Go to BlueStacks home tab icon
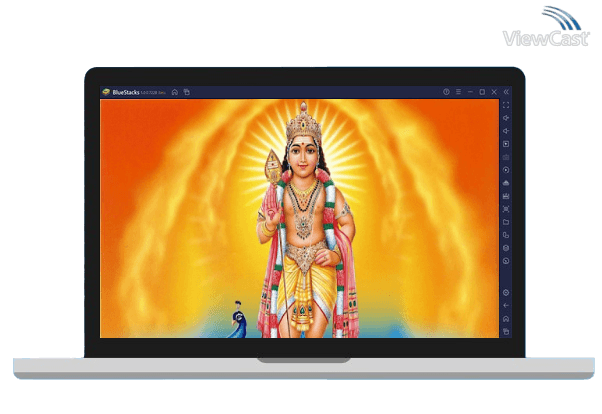The height and width of the screenshot is (414, 602). point(175,92)
